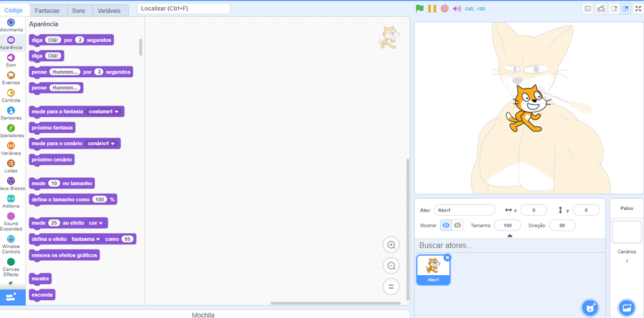Zoom in the code workspace

tap(391, 245)
